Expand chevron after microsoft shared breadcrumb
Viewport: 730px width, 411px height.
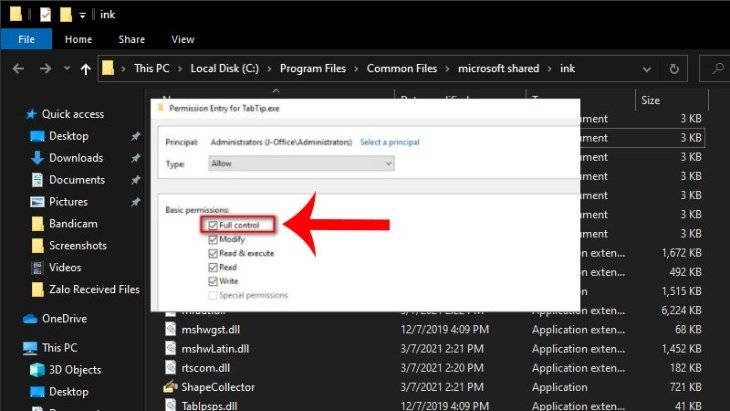tap(549, 69)
